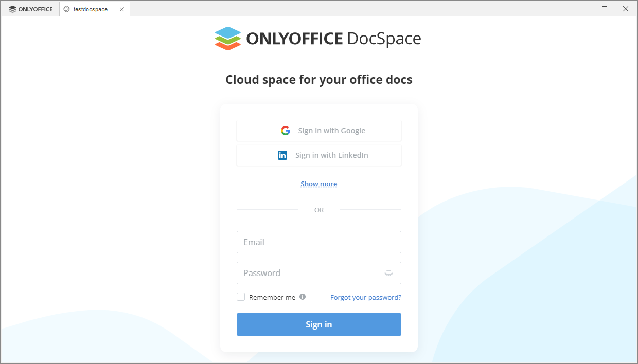Close the testdocspace tab with its X
Image resolution: width=638 pixels, height=364 pixels.
(122, 9)
